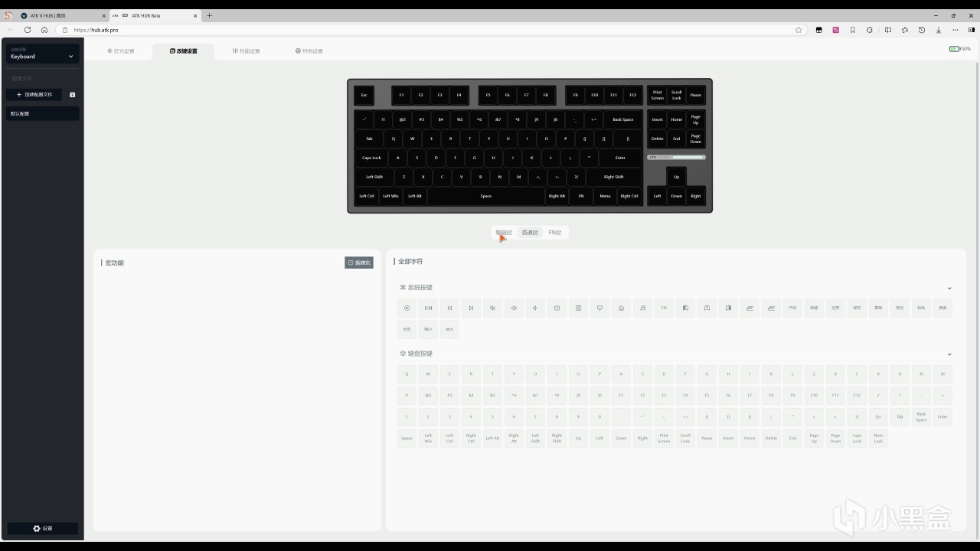This screenshot has height=551, width=980.
Task: Select the play/pause media system key
Action: 428,308
